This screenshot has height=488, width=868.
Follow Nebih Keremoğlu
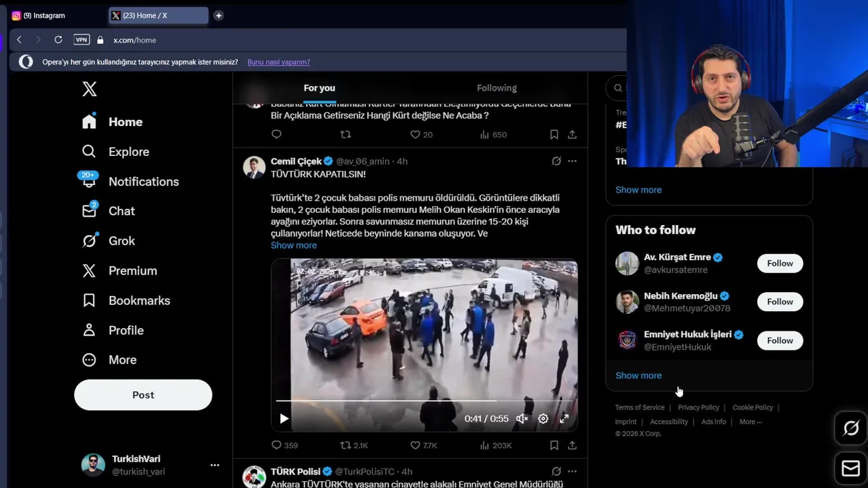(780, 302)
